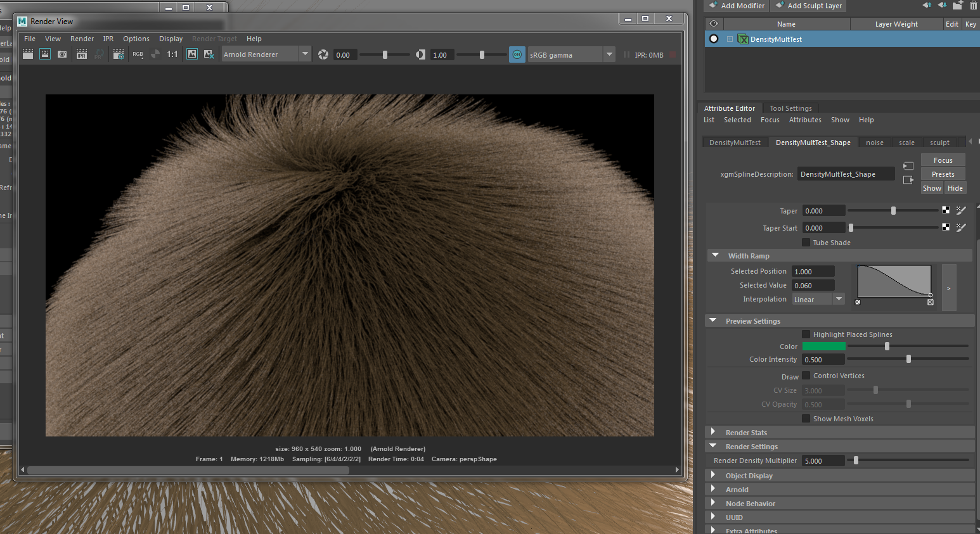
Task: Click move modifier up arrow icon
Action: pyautogui.click(x=927, y=5)
